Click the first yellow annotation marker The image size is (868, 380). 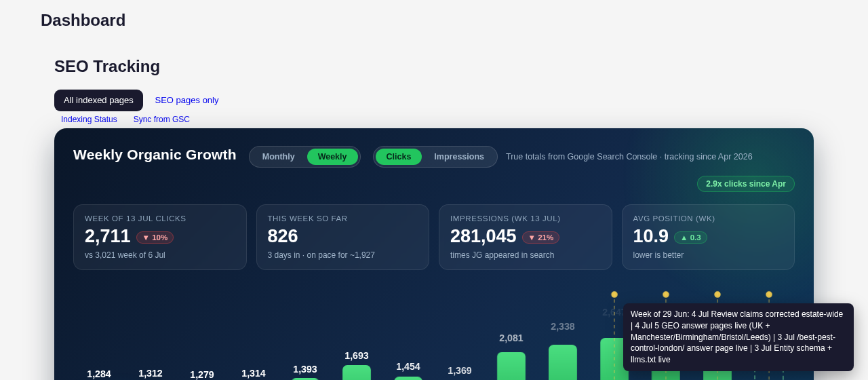tap(614, 294)
